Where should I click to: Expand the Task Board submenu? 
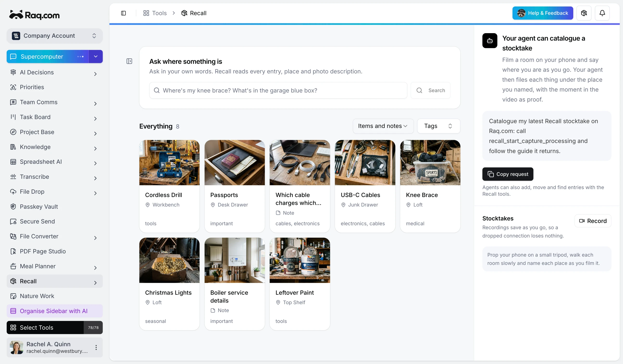pyautogui.click(x=95, y=118)
